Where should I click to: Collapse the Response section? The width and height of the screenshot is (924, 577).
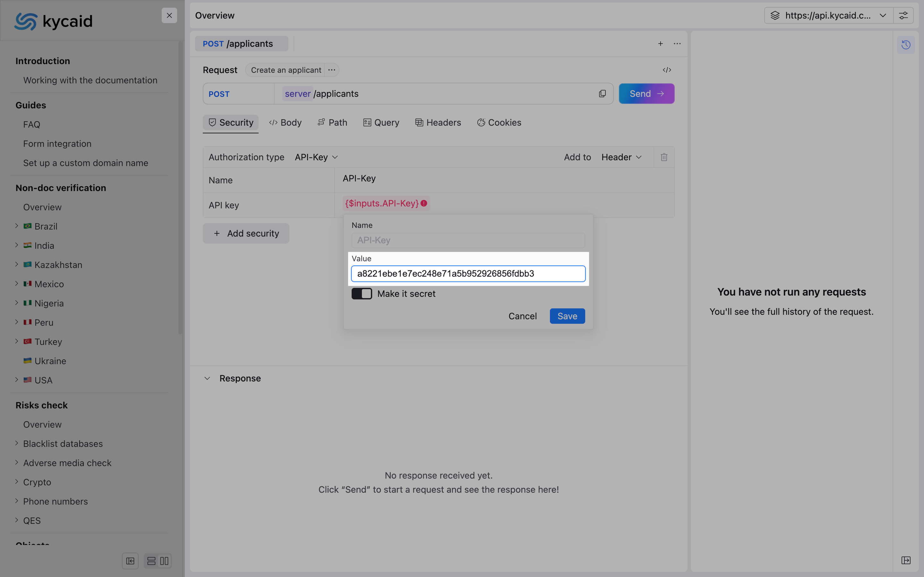click(x=207, y=378)
